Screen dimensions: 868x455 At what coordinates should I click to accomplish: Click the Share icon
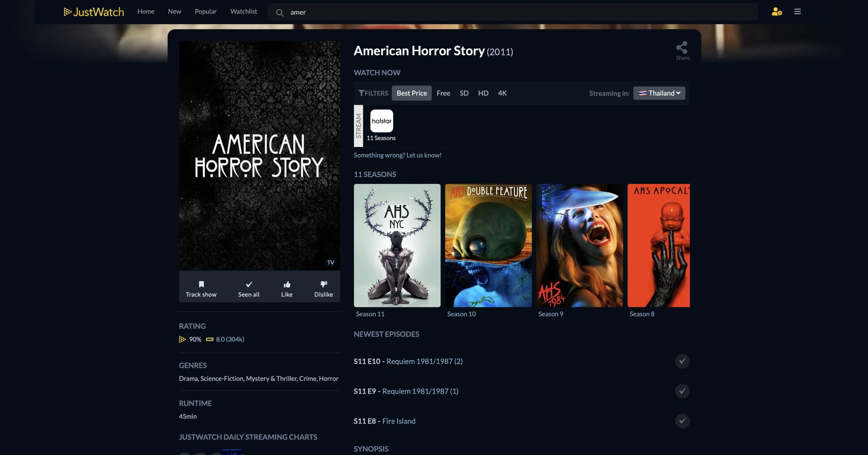pos(682,48)
